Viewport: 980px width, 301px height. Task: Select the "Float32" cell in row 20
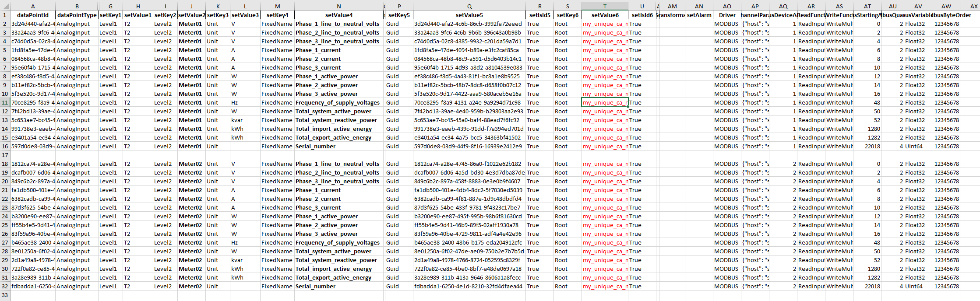point(918,181)
